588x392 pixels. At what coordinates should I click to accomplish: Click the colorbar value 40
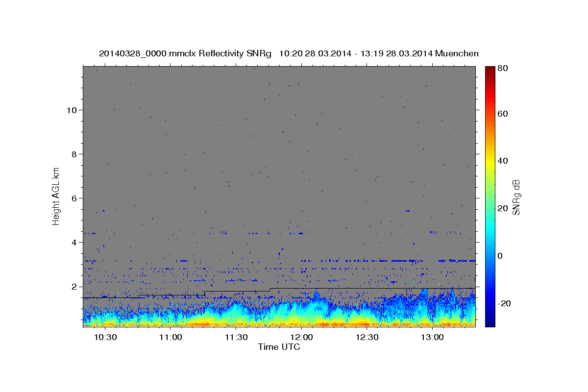(502, 161)
